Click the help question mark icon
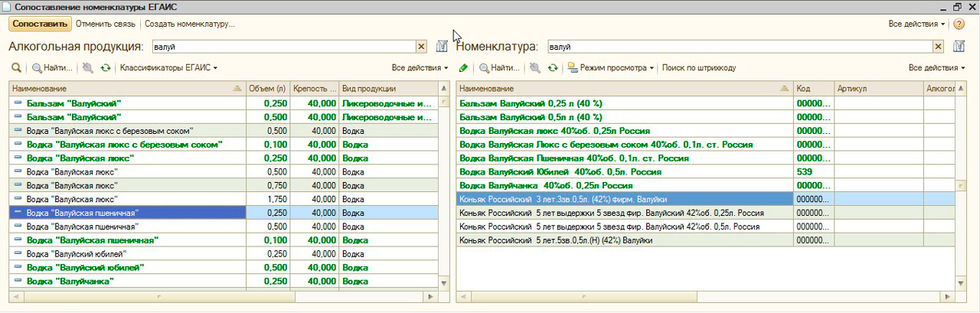The image size is (980, 313). 959,24
